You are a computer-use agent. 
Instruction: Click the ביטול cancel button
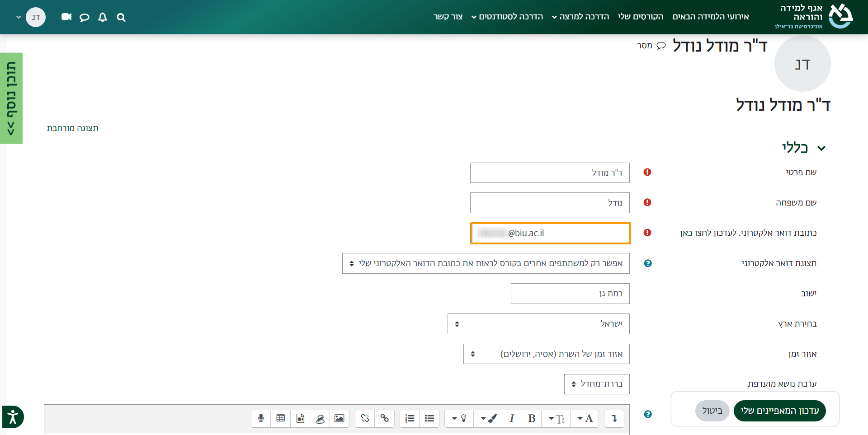click(712, 411)
